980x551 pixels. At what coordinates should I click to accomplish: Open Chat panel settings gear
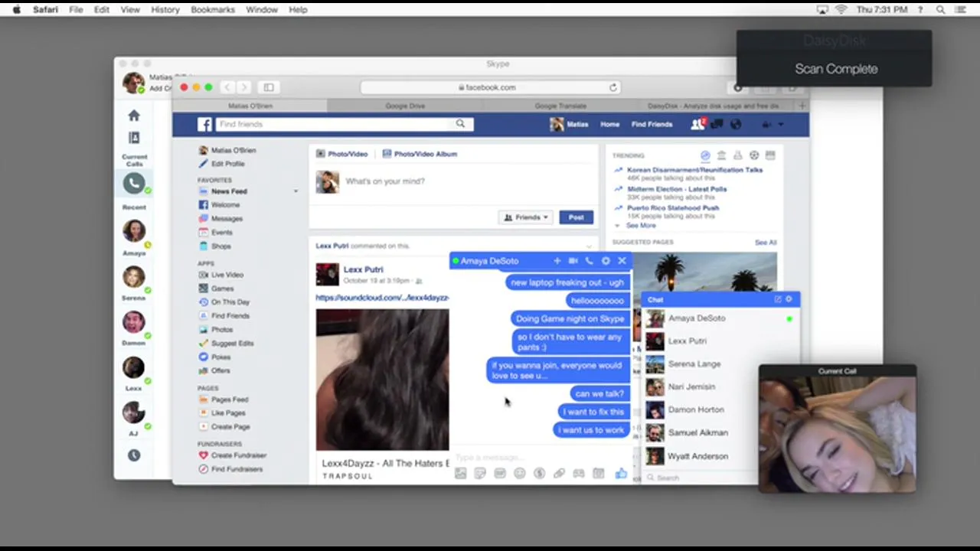(789, 299)
